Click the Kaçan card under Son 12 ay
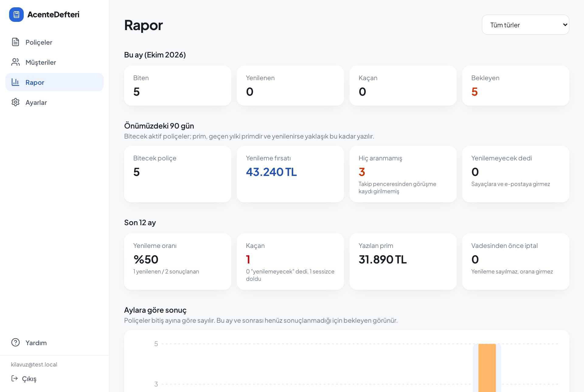The image size is (584, 392). pyautogui.click(x=290, y=262)
